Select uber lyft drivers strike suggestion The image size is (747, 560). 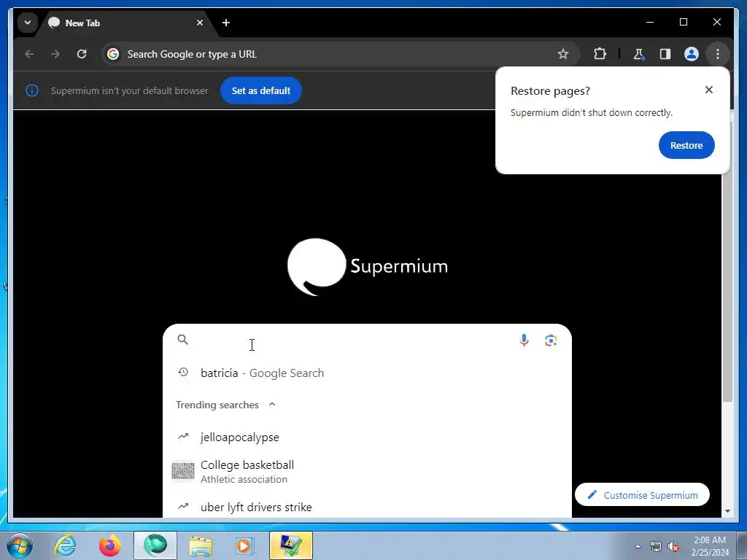pos(367,507)
